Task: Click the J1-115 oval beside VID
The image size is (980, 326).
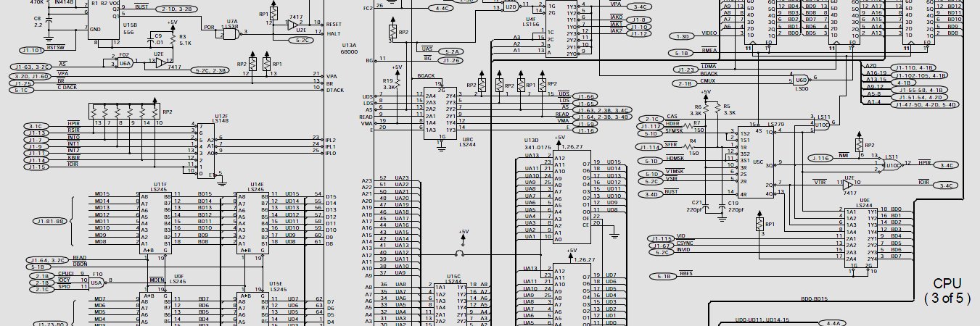Action: pyautogui.click(x=662, y=238)
